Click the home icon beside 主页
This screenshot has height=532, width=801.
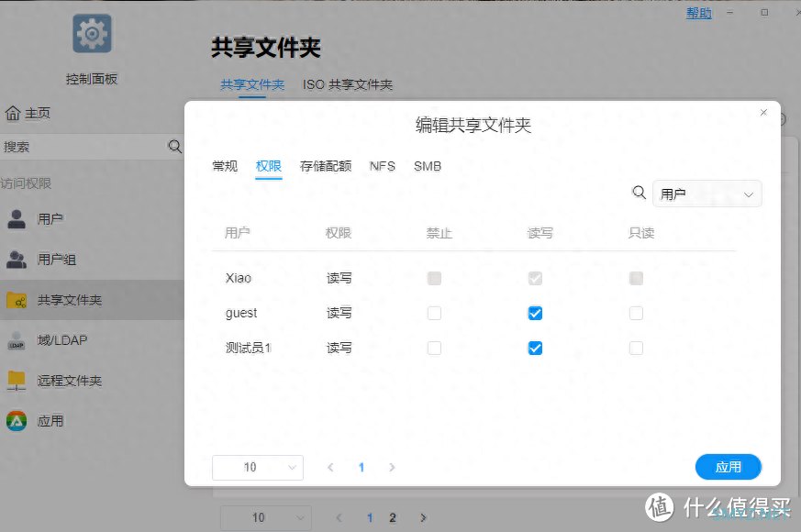click(13, 113)
